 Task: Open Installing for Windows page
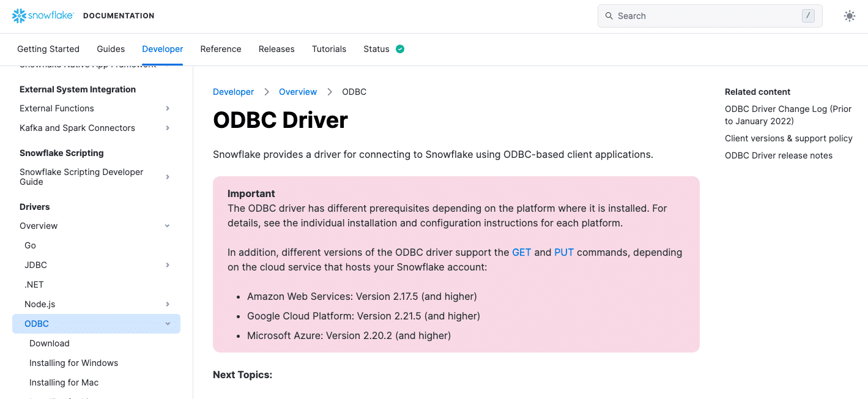click(73, 363)
